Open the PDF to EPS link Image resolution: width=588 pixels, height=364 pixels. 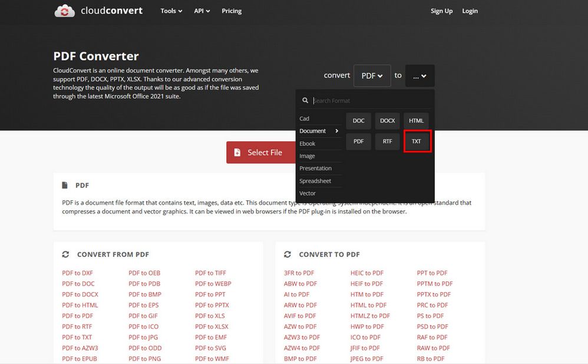click(x=144, y=305)
